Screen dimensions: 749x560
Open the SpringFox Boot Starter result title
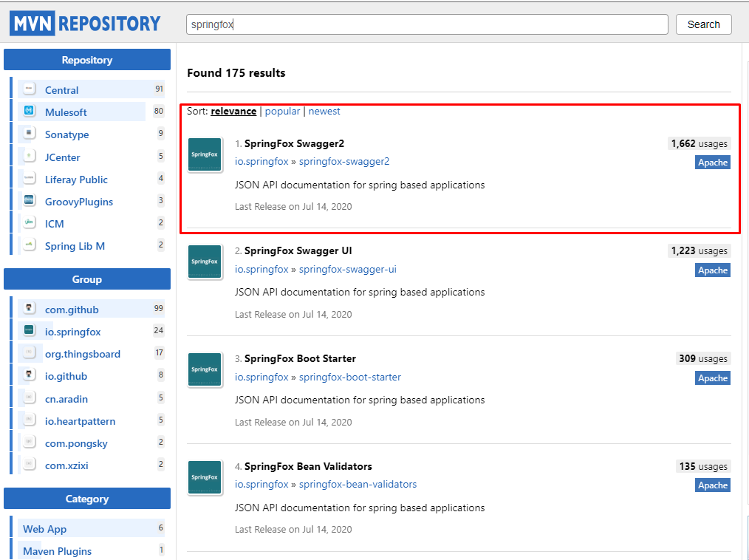[300, 359]
